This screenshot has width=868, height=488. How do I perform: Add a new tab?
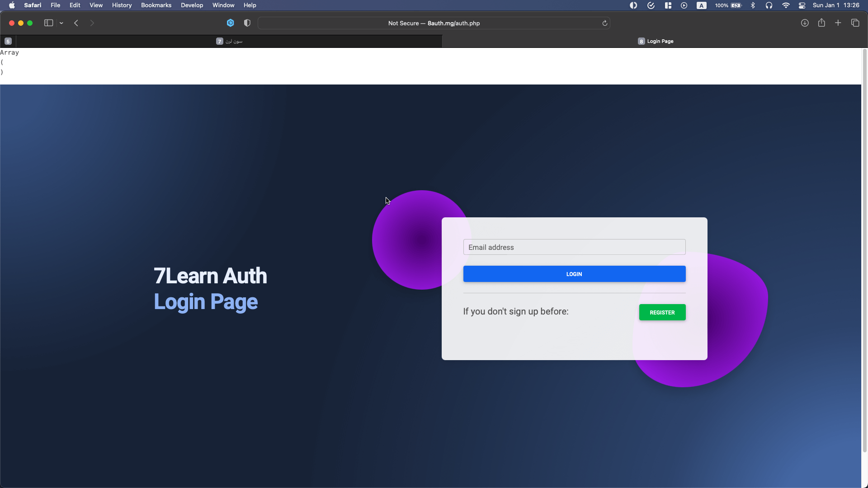[x=838, y=23]
